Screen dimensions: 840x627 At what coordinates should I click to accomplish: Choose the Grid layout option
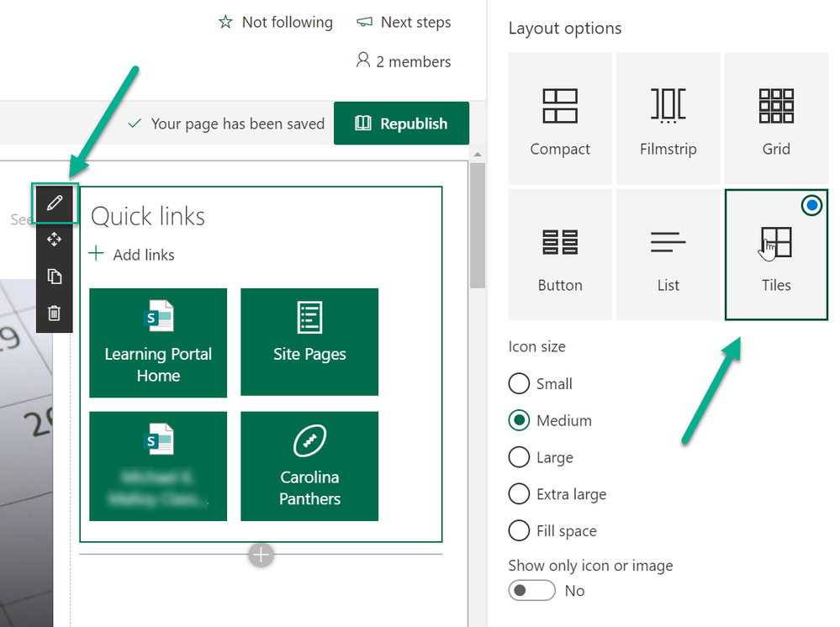776,119
